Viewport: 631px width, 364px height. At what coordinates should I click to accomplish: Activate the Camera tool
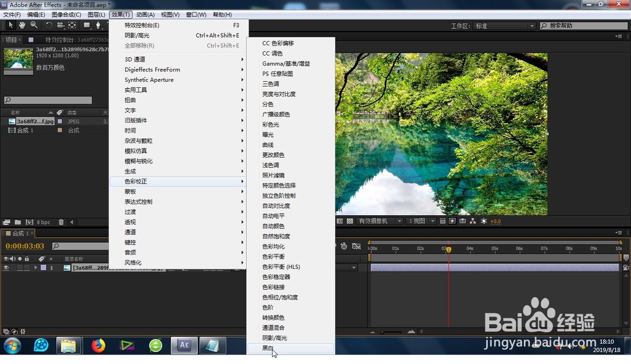61,25
